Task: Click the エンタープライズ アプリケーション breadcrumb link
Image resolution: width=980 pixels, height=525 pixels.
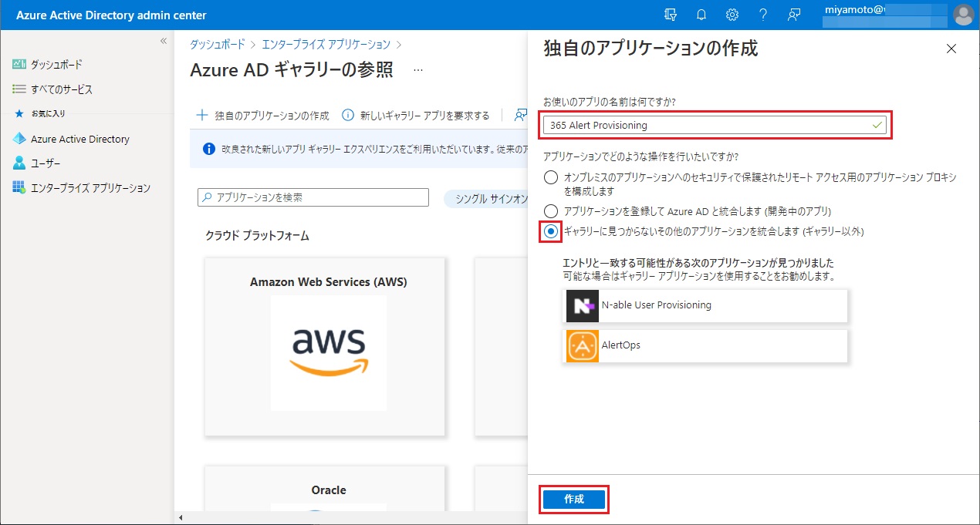Action: 326,45
